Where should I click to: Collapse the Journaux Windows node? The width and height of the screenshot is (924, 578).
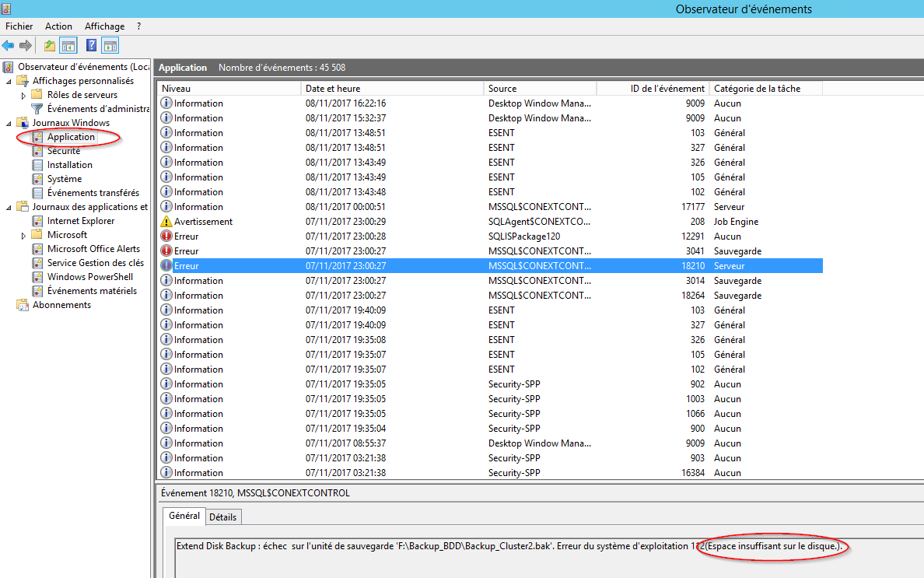pos(9,123)
